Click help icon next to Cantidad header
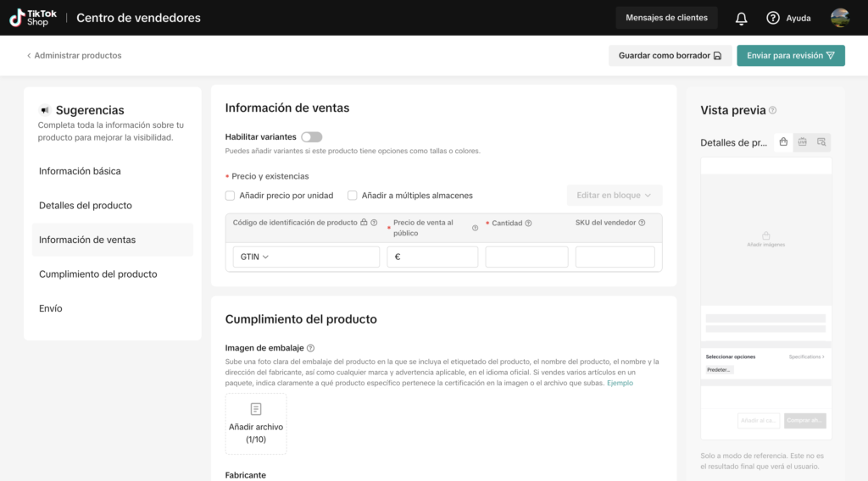 (528, 224)
